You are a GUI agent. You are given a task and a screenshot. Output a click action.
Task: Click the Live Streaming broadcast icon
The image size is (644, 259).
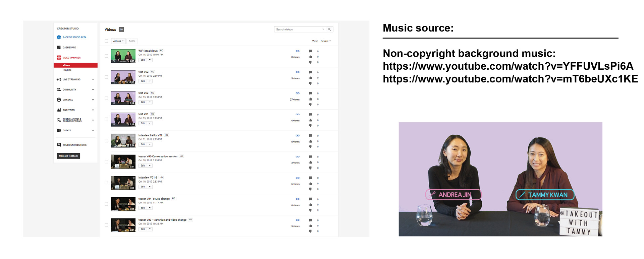pos(59,79)
